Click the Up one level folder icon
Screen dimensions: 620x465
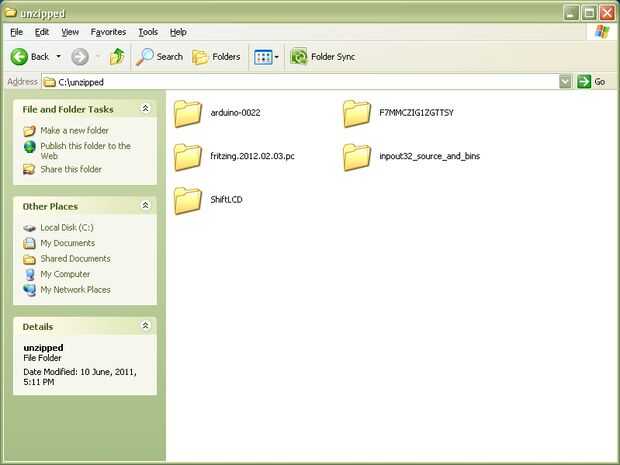click(x=117, y=57)
